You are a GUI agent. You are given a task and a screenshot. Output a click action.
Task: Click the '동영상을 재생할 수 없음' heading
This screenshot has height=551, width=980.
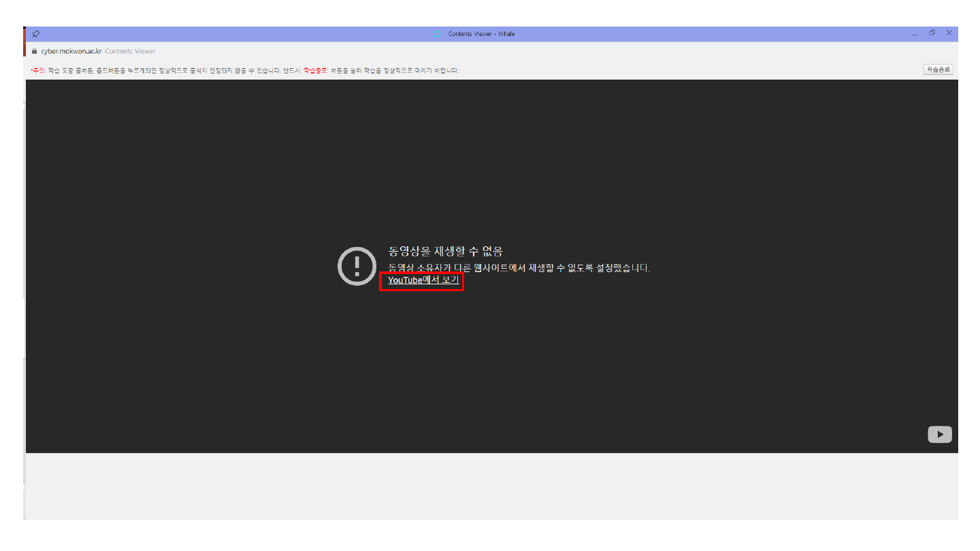click(445, 252)
